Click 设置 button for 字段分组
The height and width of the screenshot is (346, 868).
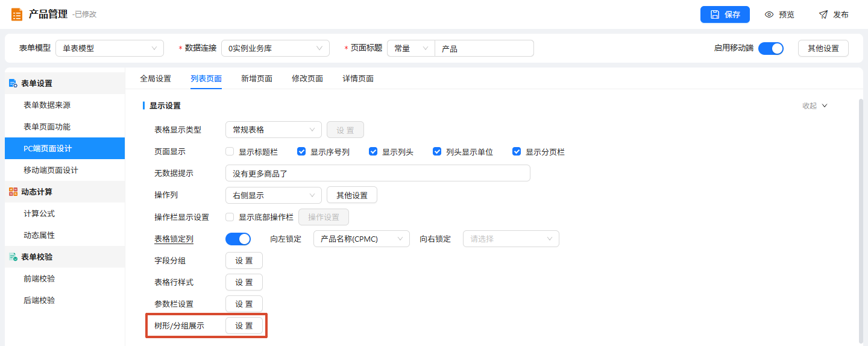pyautogui.click(x=244, y=260)
